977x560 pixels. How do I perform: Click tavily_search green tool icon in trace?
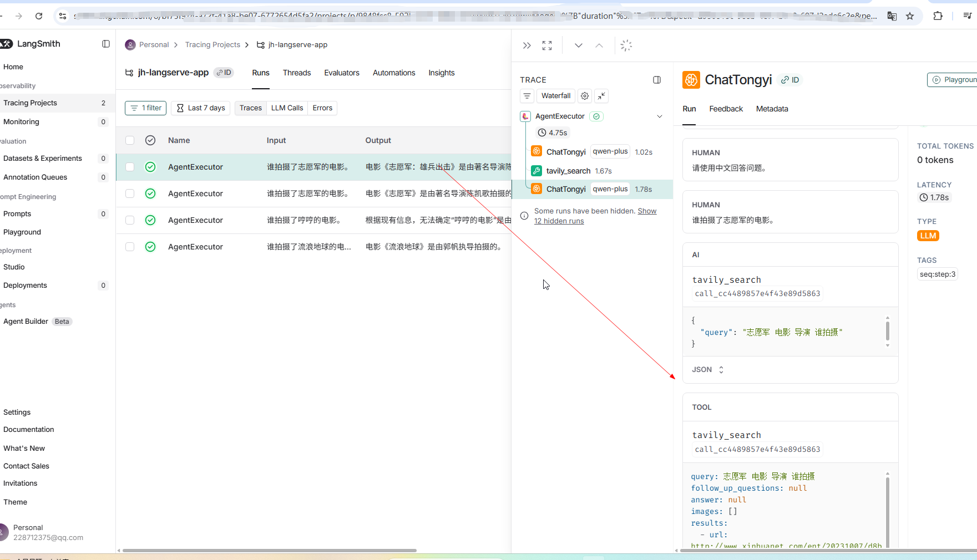tap(536, 171)
